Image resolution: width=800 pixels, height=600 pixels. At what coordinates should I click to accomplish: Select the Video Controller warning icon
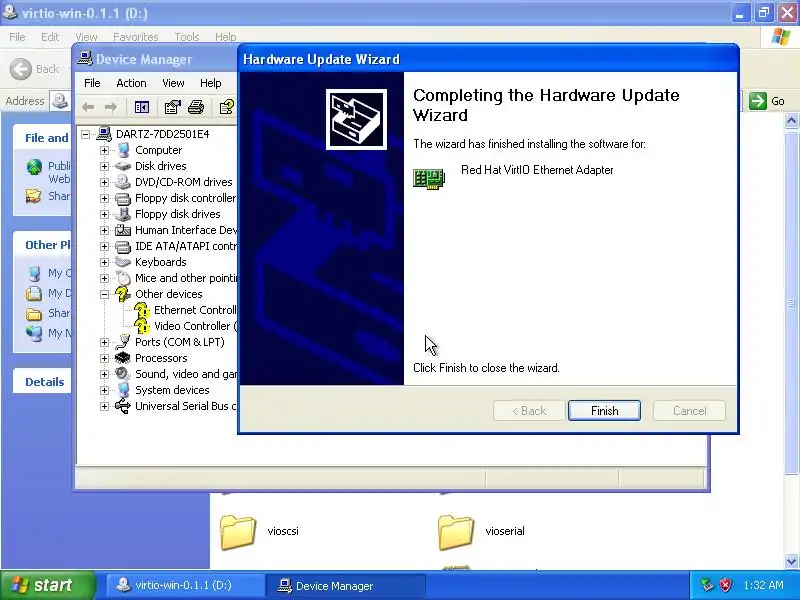[142, 326]
